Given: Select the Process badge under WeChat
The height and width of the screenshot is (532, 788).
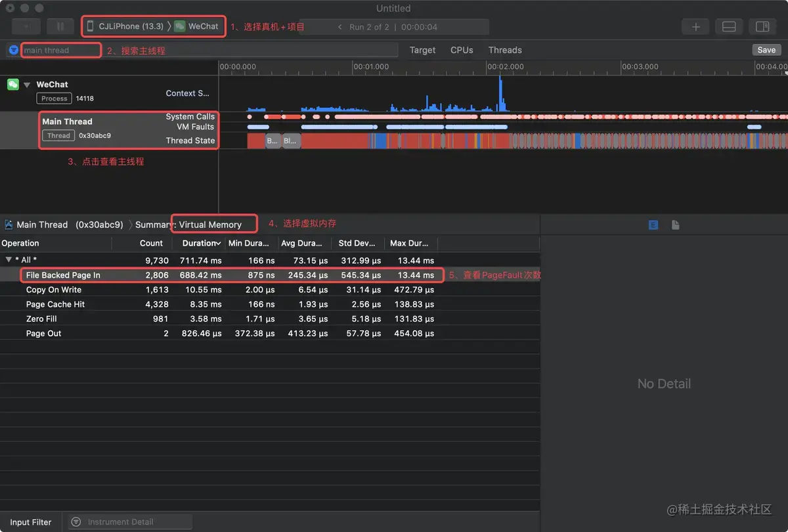Looking at the screenshot, I should pyautogui.click(x=55, y=99).
